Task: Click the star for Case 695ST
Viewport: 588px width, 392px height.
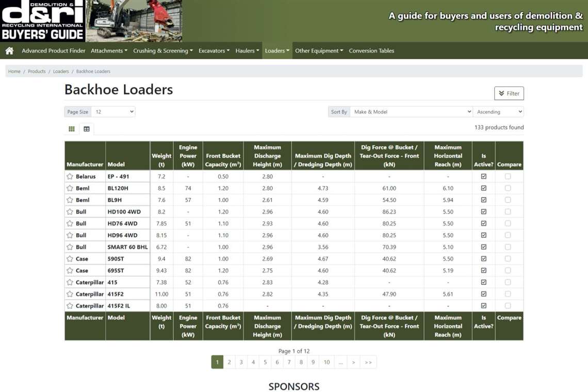Action: pyautogui.click(x=70, y=270)
